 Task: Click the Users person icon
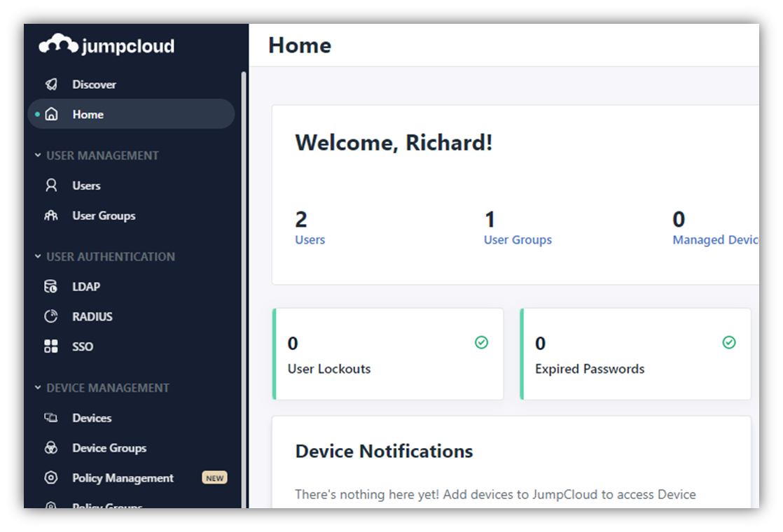click(x=51, y=185)
